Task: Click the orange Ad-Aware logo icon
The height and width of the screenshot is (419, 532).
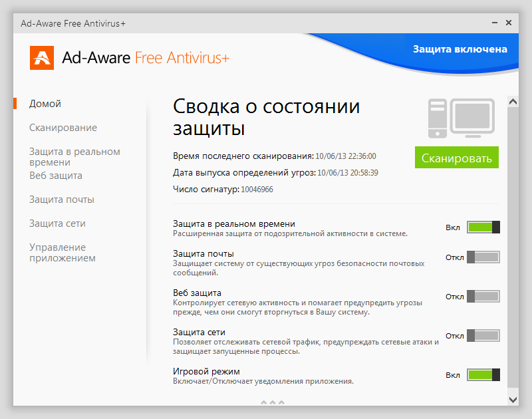Action: pyautogui.click(x=42, y=58)
